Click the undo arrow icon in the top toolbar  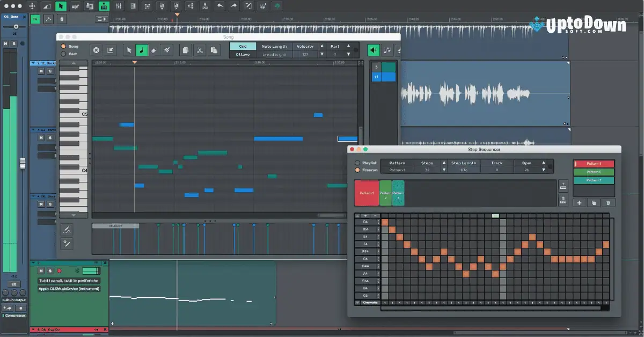tap(220, 6)
